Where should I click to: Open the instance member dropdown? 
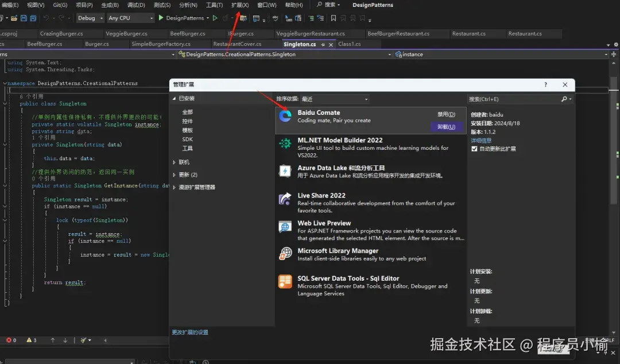(x=501, y=54)
